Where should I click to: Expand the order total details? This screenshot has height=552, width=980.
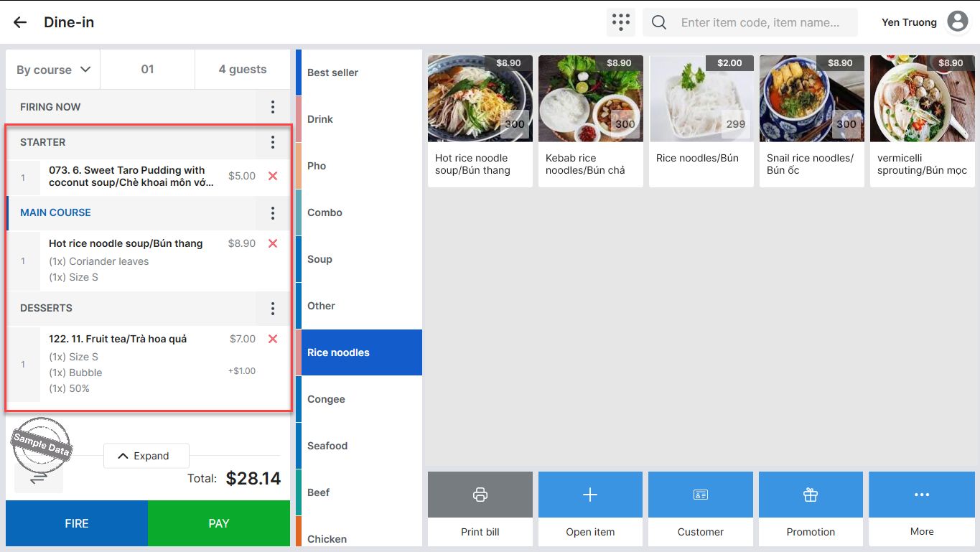click(x=146, y=456)
